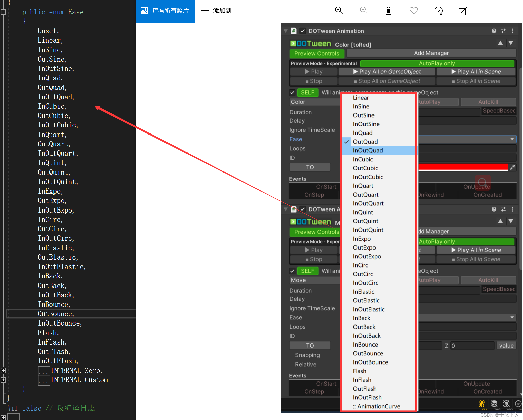Open the Move animation type dropdown
Screen dimensions: 523x420
(315, 280)
